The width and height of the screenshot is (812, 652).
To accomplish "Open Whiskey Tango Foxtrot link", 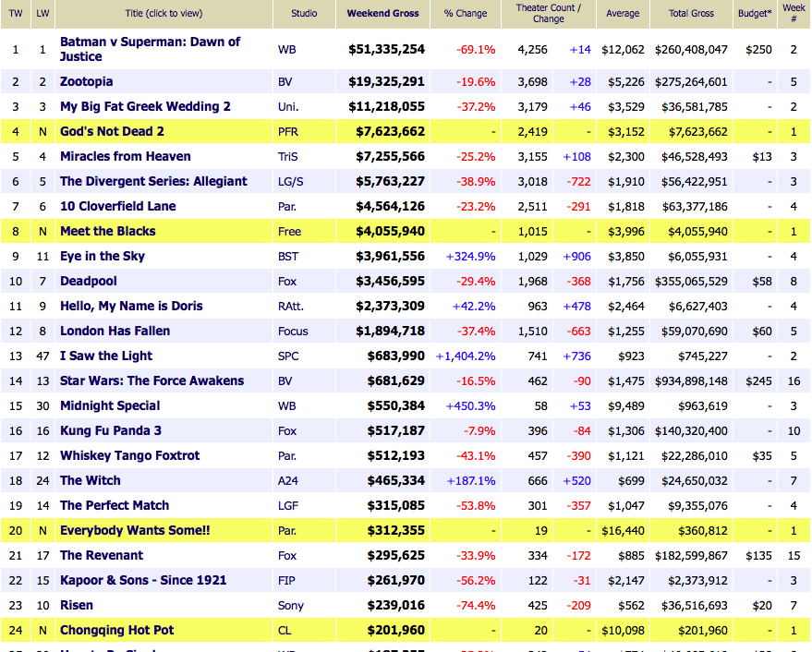I will click(x=129, y=455).
